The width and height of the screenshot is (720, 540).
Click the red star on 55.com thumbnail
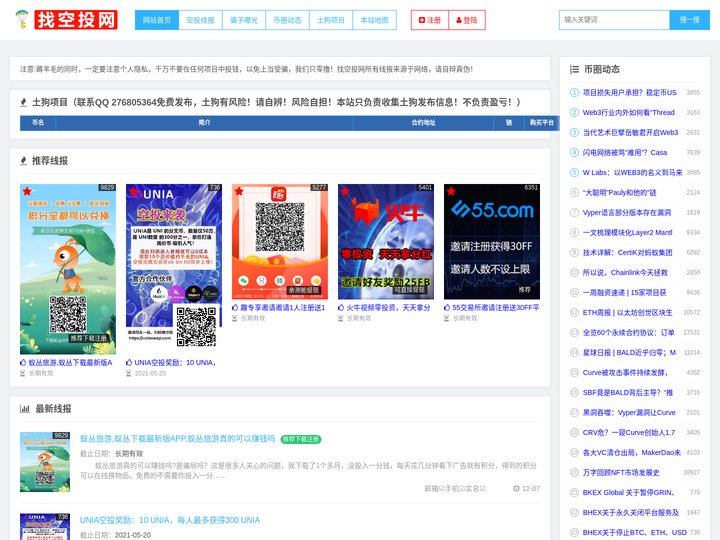(451, 191)
